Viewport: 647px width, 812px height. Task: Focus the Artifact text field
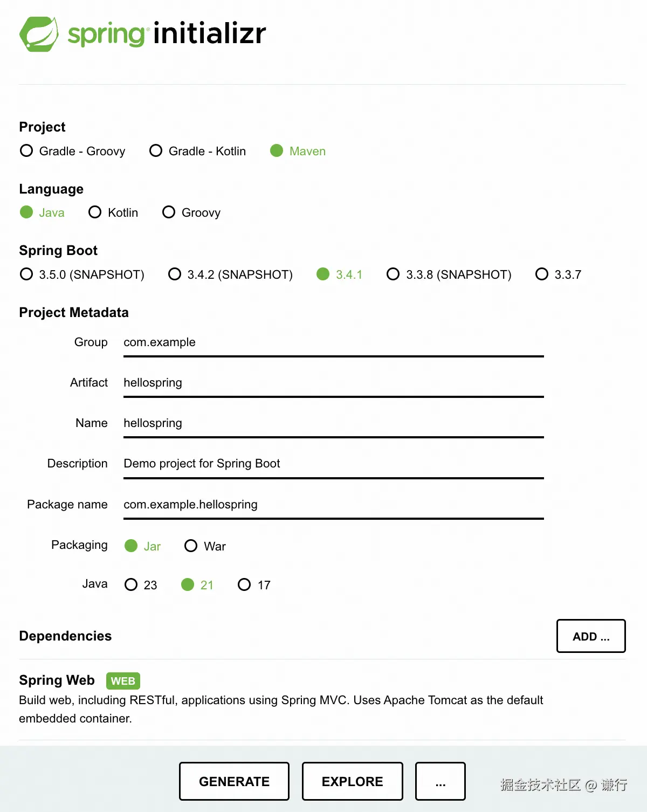(x=333, y=383)
